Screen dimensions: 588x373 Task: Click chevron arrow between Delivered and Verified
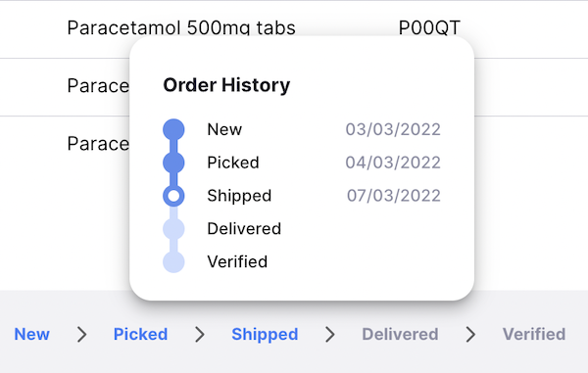tap(470, 334)
